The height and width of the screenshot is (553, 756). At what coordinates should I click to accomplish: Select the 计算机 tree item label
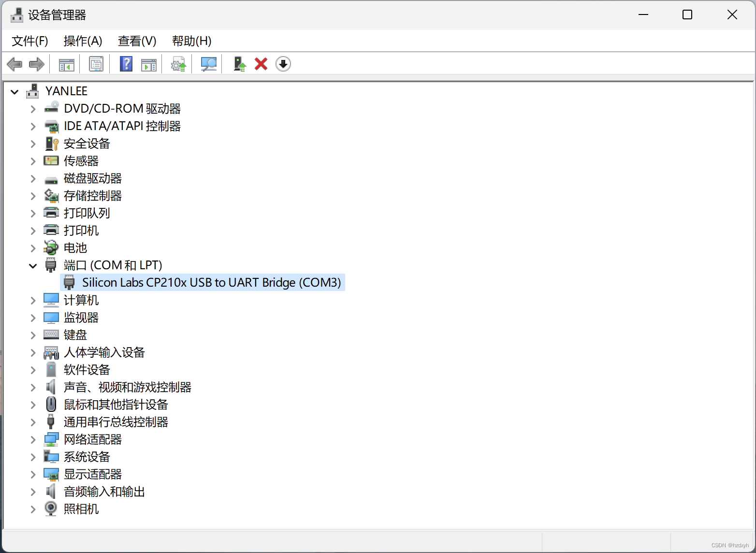(81, 300)
